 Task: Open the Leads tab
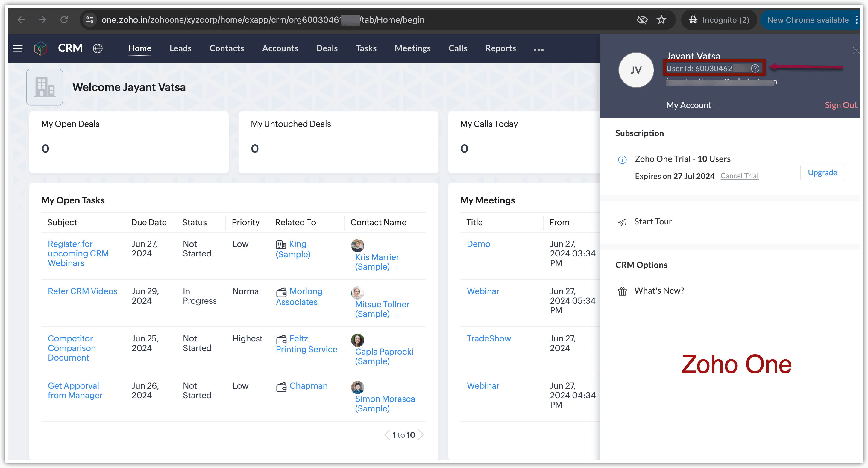tap(180, 48)
